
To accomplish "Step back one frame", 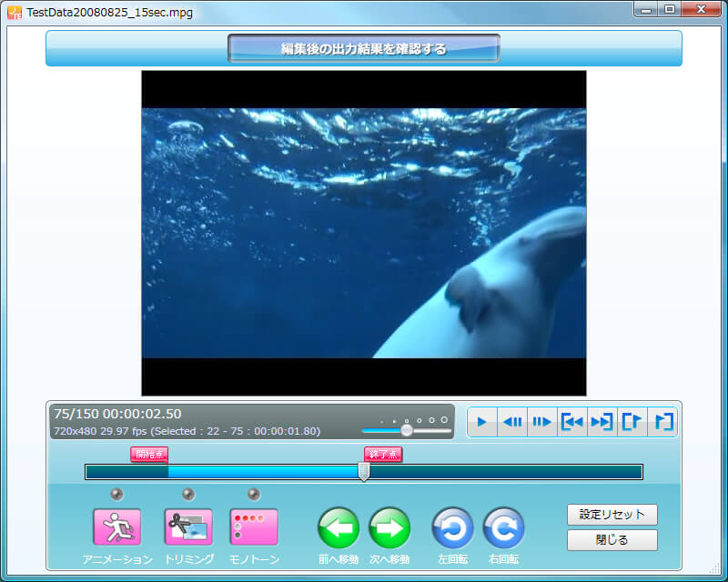I will (512, 422).
